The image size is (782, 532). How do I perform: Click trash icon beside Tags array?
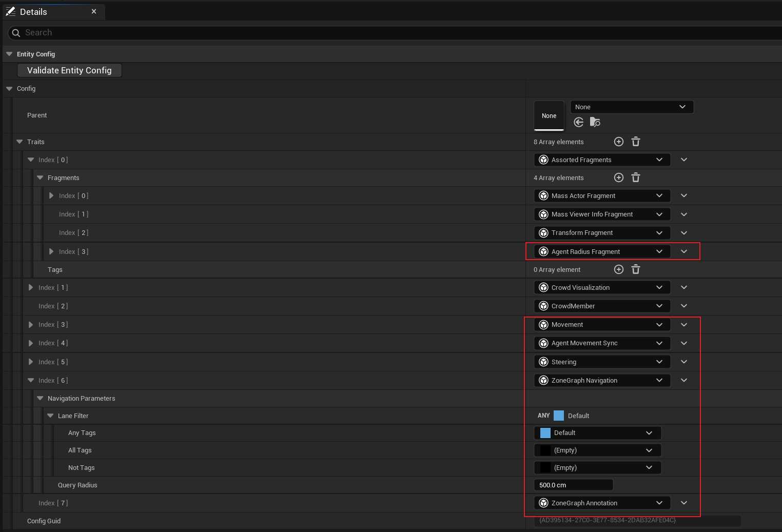coord(636,269)
